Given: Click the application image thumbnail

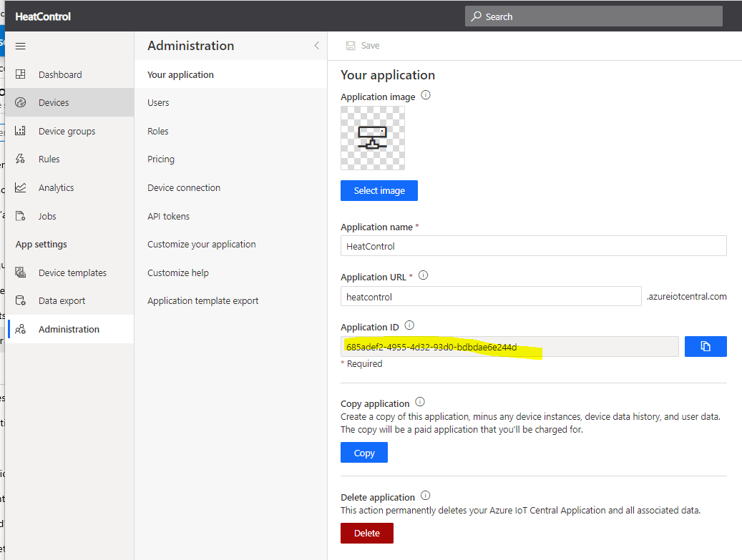Looking at the screenshot, I should 372,137.
